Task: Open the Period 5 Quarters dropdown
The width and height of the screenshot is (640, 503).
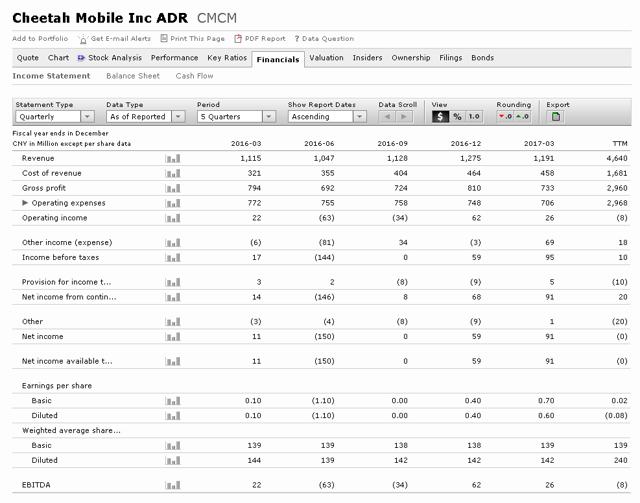Action: (236, 117)
